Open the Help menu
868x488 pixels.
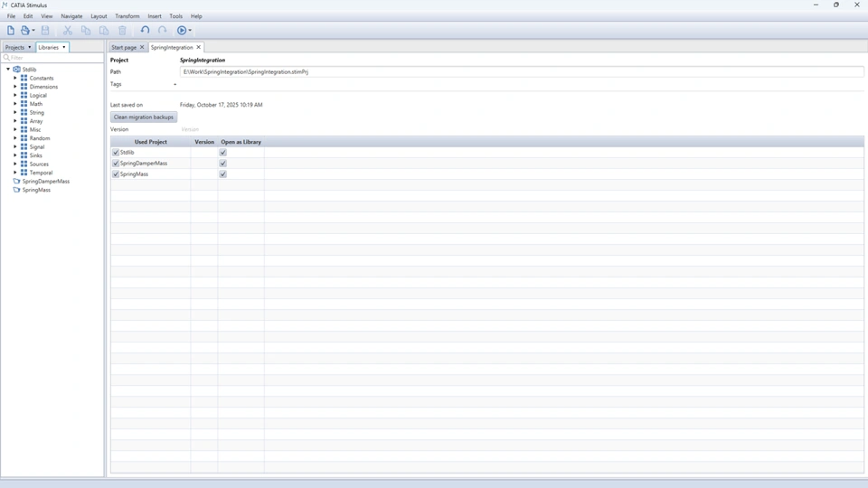coord(196,16)
